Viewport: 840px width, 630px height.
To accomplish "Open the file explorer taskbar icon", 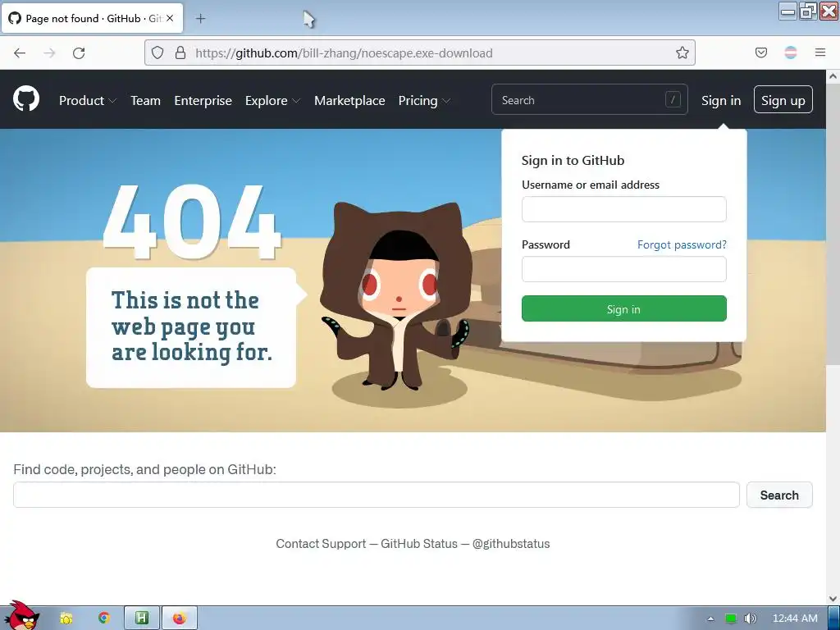I will tap(66, 619).
